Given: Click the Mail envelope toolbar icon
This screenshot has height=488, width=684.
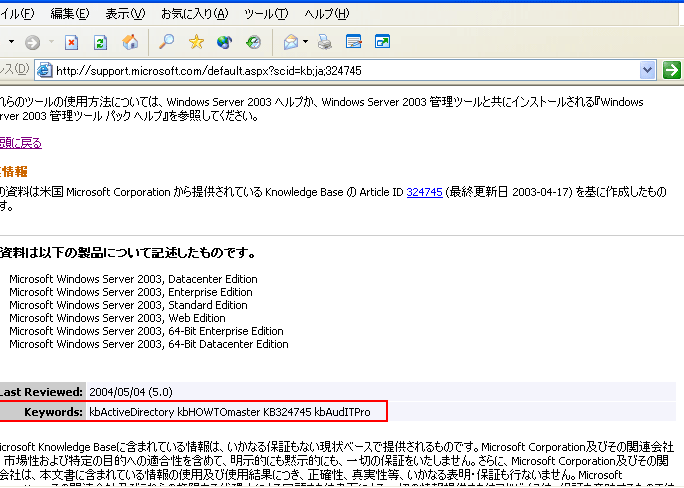Looking at the screenshot, I should point(290,42).
